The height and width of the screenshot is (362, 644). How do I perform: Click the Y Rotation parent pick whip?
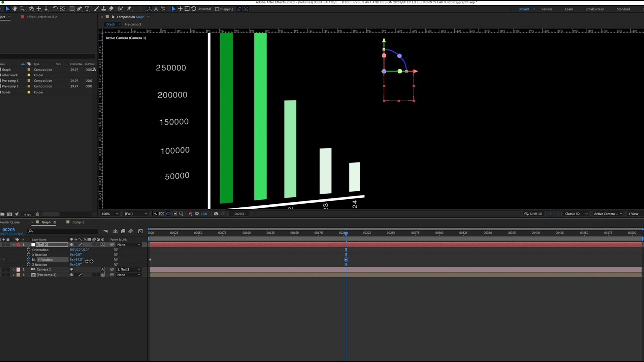[116, 259]
